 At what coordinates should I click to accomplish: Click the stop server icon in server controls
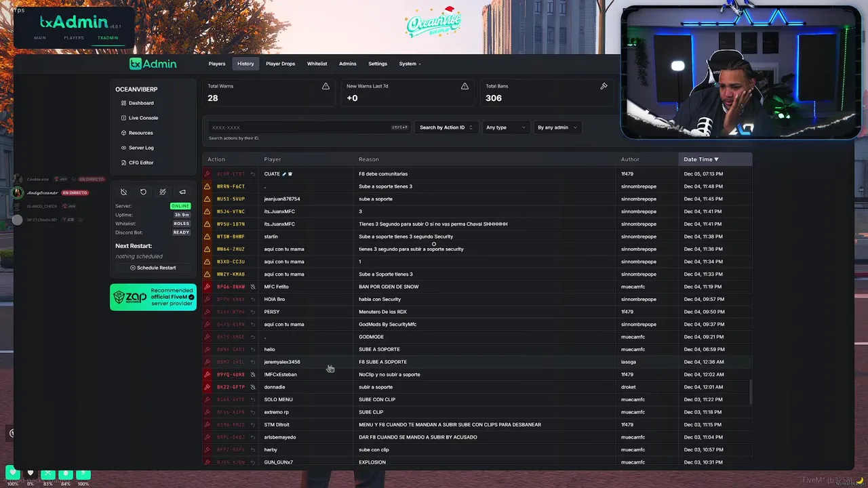pos(123,192)
